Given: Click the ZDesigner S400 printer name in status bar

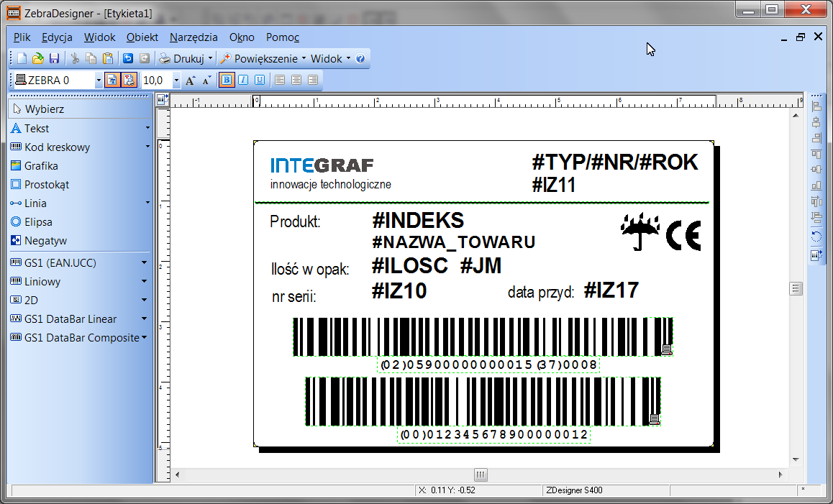Looking at the screenshot, I should click(574, 490).
